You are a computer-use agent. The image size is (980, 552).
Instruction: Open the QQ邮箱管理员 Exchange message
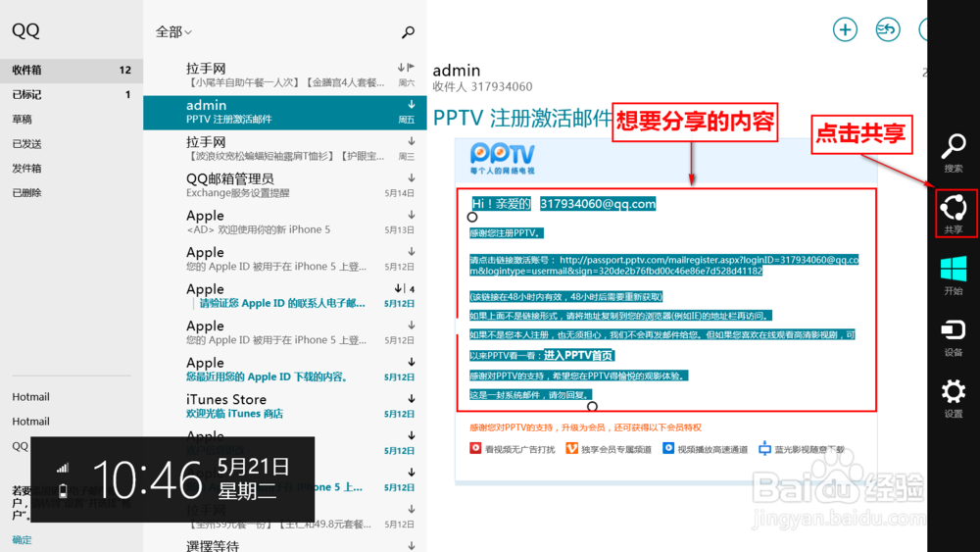(x=285, y=185)
